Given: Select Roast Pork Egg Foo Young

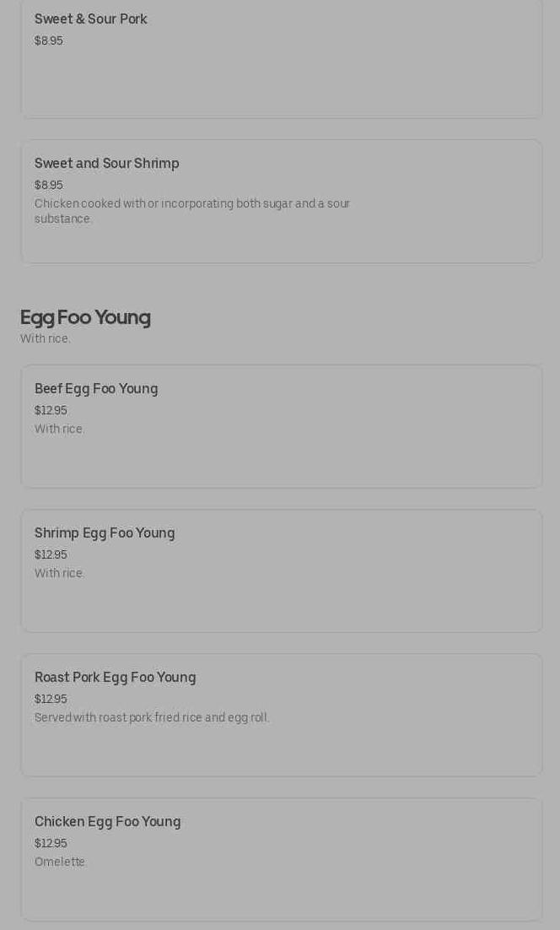Looking at the screenshot, I should tap(116, 678).
